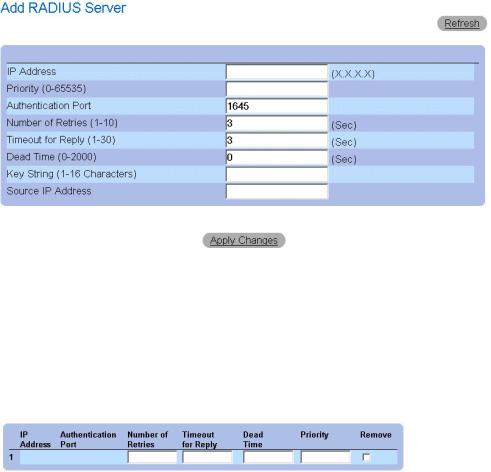
Task: Click row 1 Dead Time cell
Action: [x=268, y=457]
